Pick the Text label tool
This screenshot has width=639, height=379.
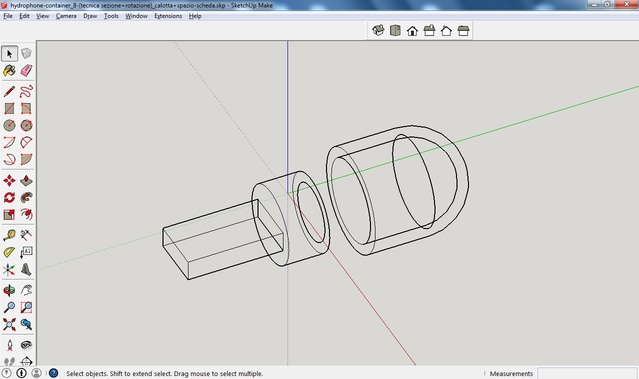coord(26,252)
